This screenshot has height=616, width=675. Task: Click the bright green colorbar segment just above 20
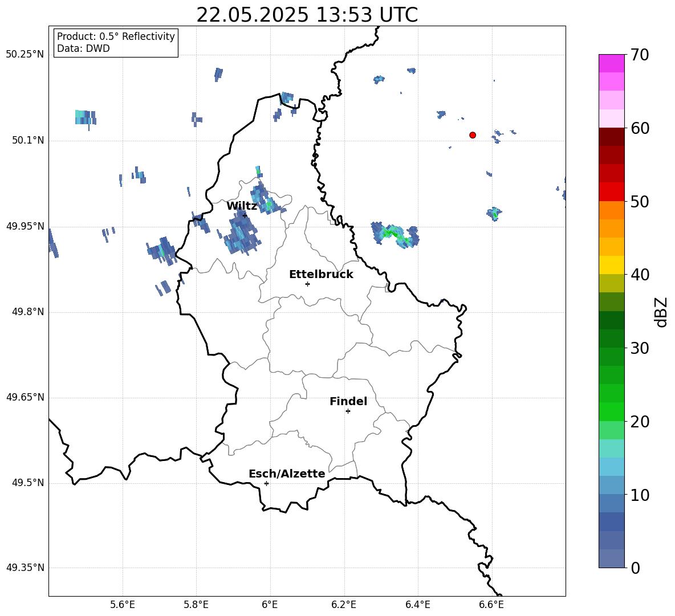[612, 411]
